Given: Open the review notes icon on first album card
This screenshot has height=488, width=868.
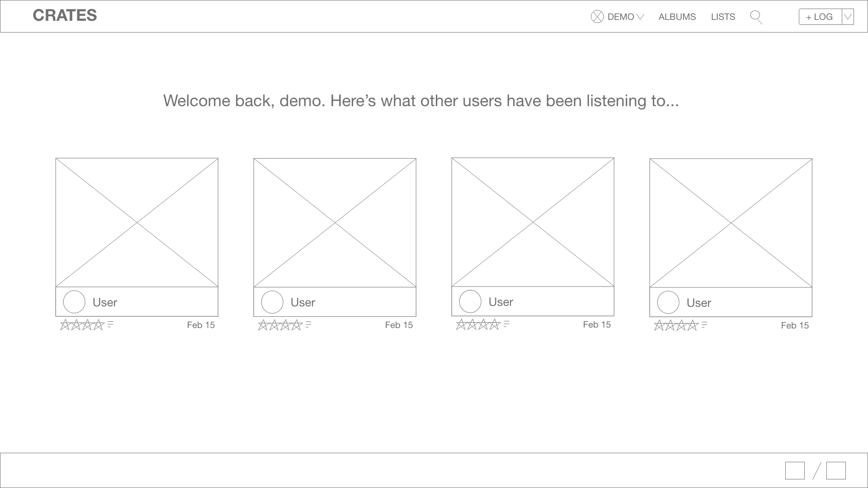Looking at the screenshot, I should pyautogui.click(x=110, y=324).
